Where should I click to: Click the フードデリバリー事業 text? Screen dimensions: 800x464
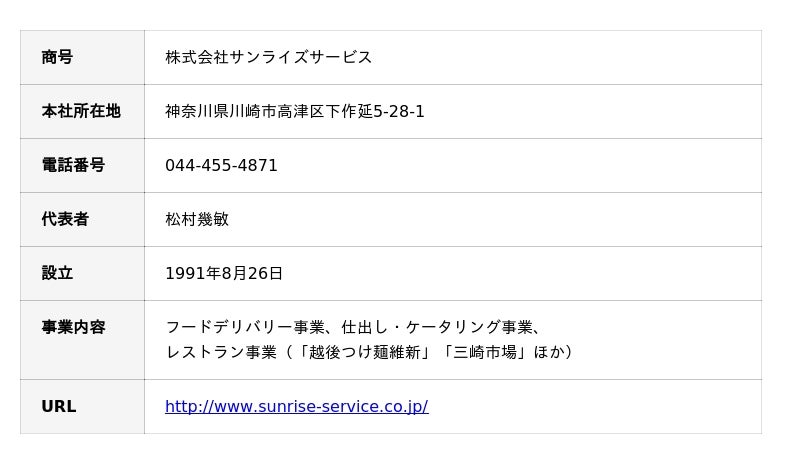[x=245, y=327]
